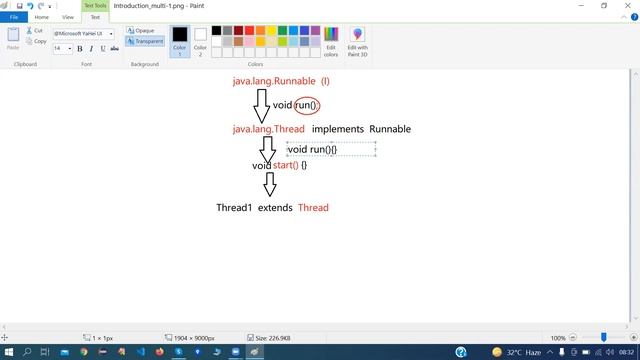Open taskbar Search
The image size is (640, 360).
(27, 352)
